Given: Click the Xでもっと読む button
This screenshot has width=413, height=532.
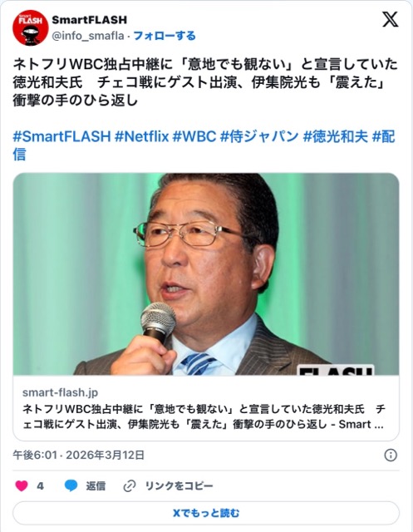Looking at the screenshot, I should 206,513.
